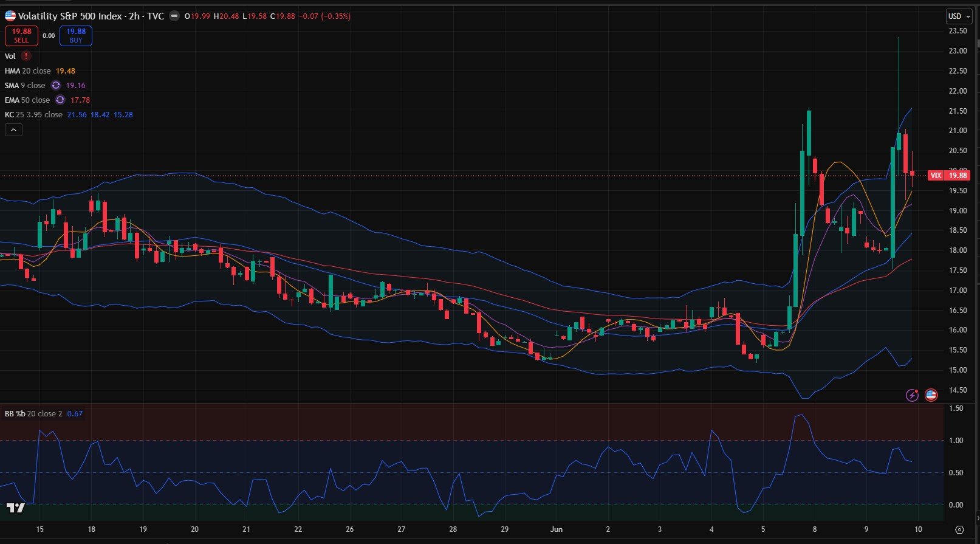Click the 19.88 SELL button
Image resolution: width=980 pixels, height=544 pixels.
point(21,36)
